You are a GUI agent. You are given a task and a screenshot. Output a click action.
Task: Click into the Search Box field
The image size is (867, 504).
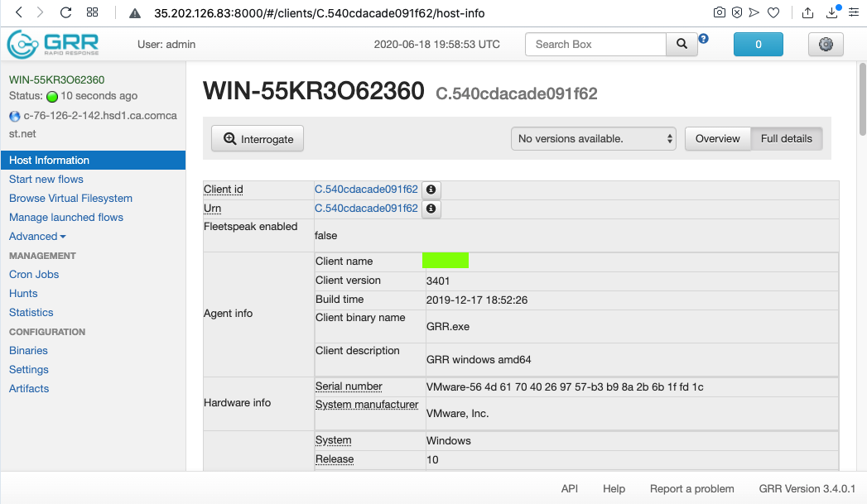(595, 44)
